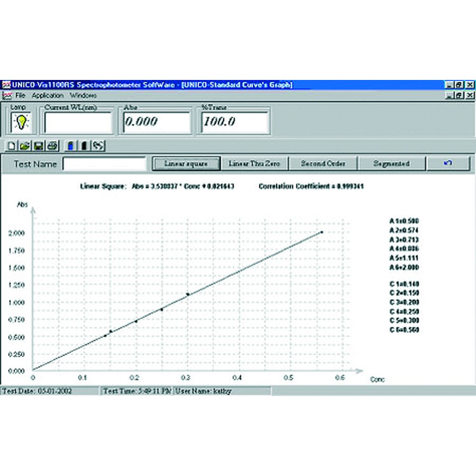
Task: Open the Windows menu
Action: pos(83,95)
